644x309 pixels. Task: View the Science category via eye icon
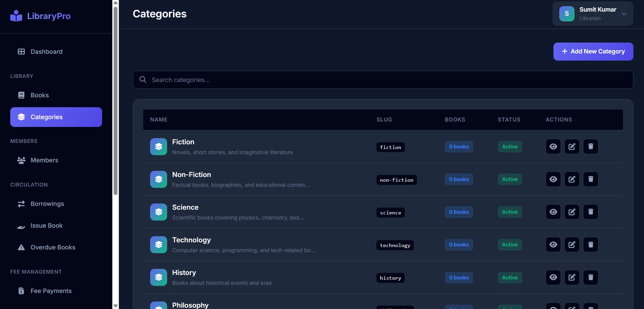[553, 212]
